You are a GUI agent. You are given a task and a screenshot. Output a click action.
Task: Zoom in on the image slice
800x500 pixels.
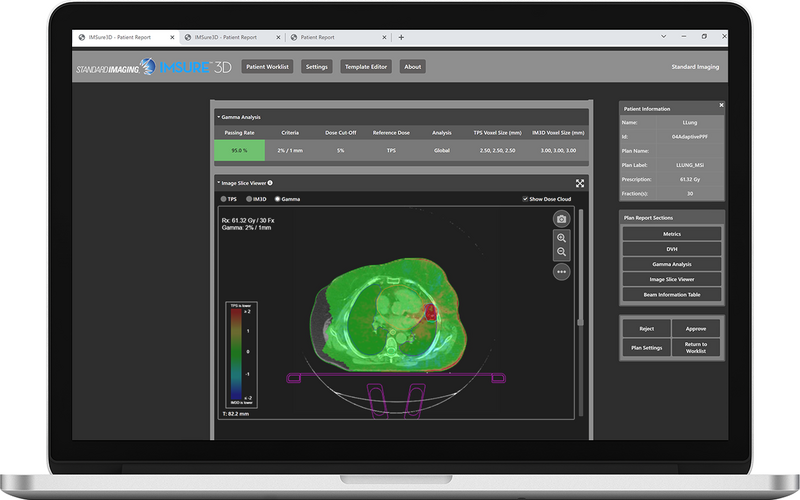[x=561, y=238]
